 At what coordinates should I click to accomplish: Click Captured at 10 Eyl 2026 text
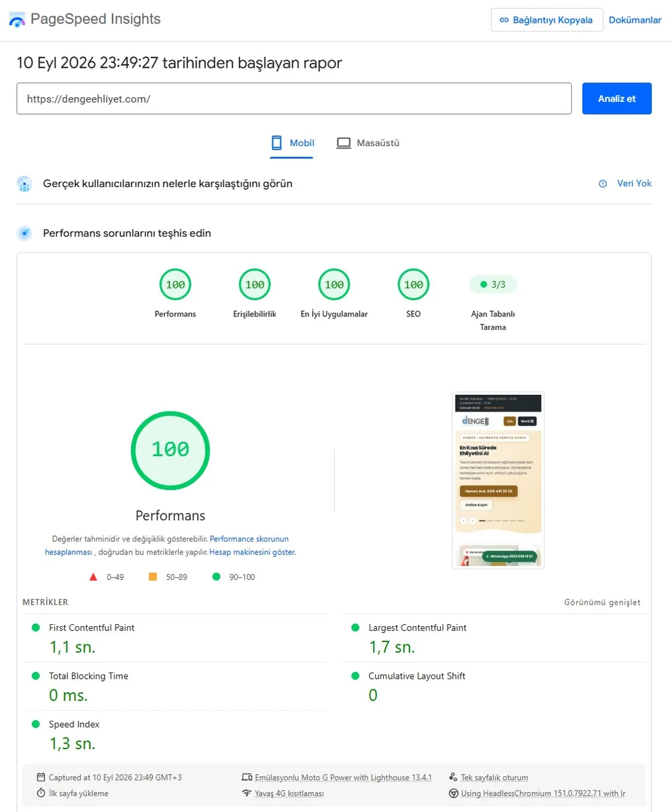[x=115, y=778]
